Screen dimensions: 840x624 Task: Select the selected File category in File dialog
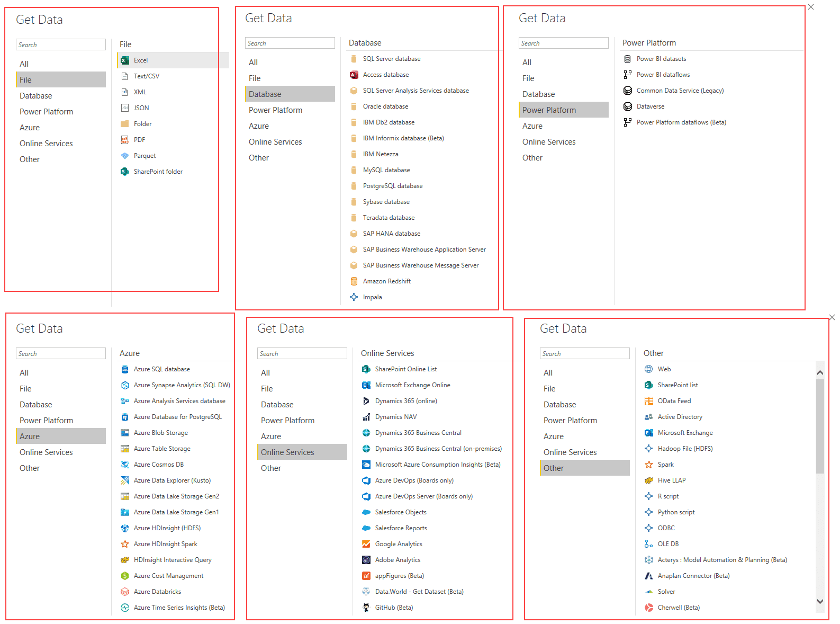pyautogui.click(x=61, y=79)
